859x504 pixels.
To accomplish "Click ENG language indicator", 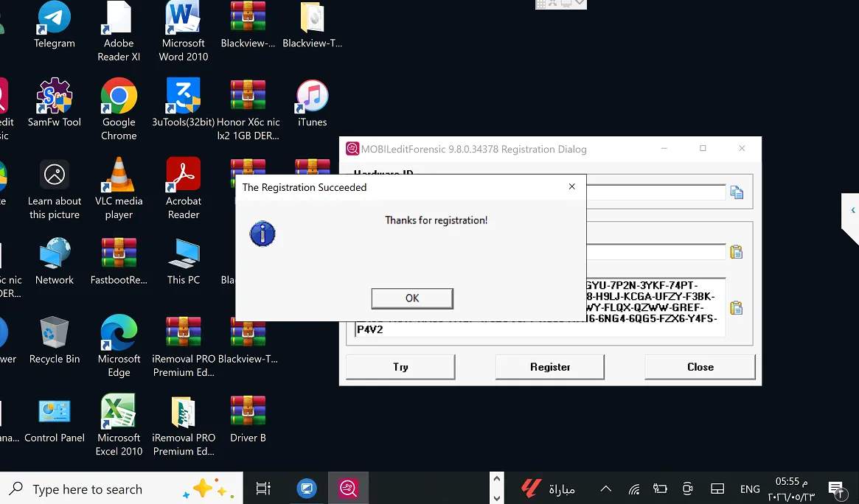I will pyautogui.click(x=749, y=489).
